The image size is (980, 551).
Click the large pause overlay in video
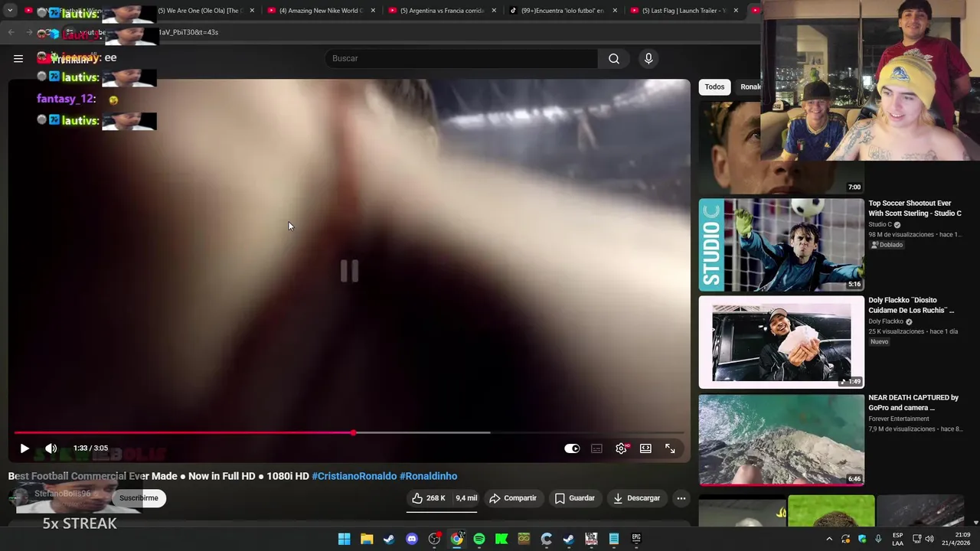(x=349, y=270)
